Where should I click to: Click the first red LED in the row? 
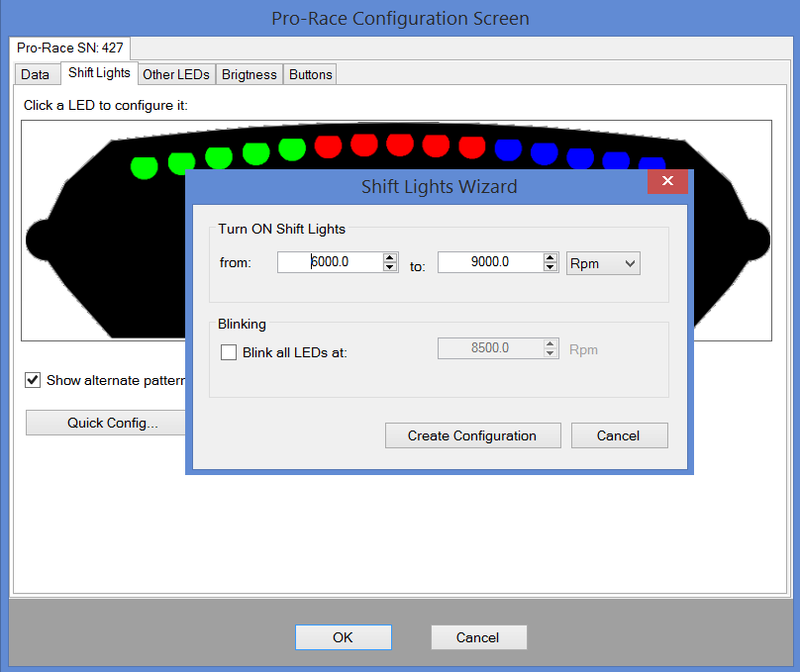328,145
